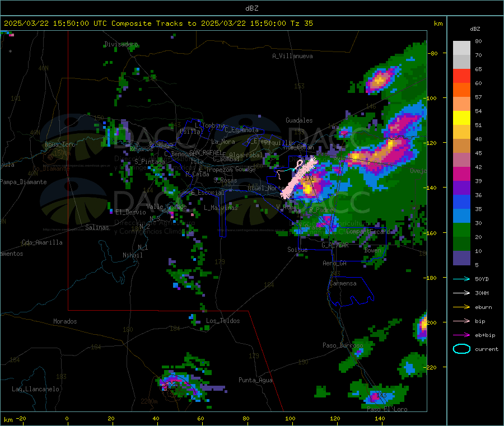Click the dBZ heading above color scale
The image size is (504, 426).
[475, 29]
